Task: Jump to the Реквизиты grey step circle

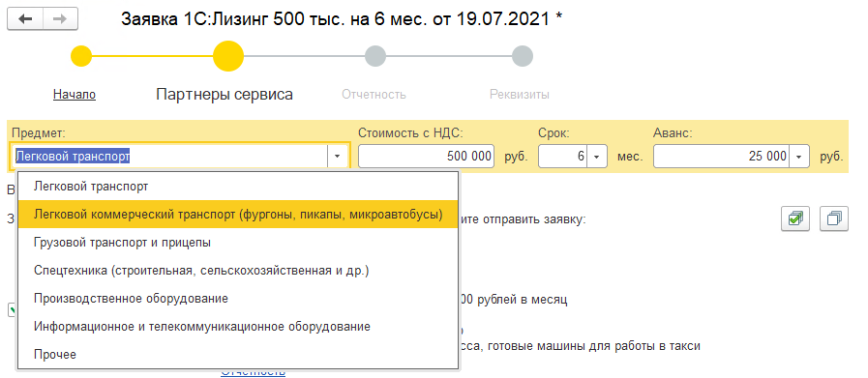Action: point(522,56)
